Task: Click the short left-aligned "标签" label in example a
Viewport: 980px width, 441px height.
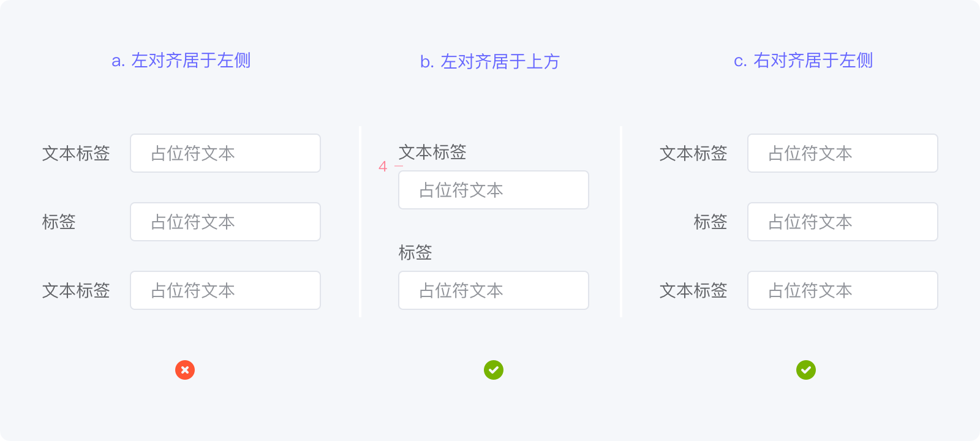Action: 59,222
